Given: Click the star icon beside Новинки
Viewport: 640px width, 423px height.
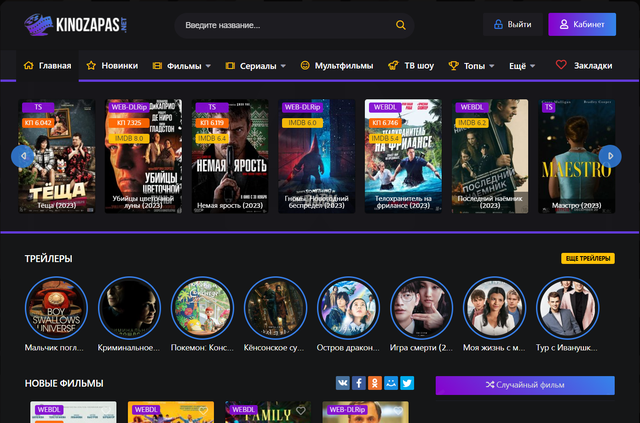Looking at the screenshot, I should [91, 65].
